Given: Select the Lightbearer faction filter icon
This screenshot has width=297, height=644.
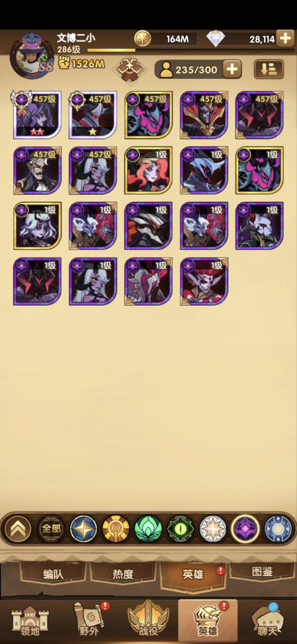Looking at the screenshot, I should [x=84, y=529].
